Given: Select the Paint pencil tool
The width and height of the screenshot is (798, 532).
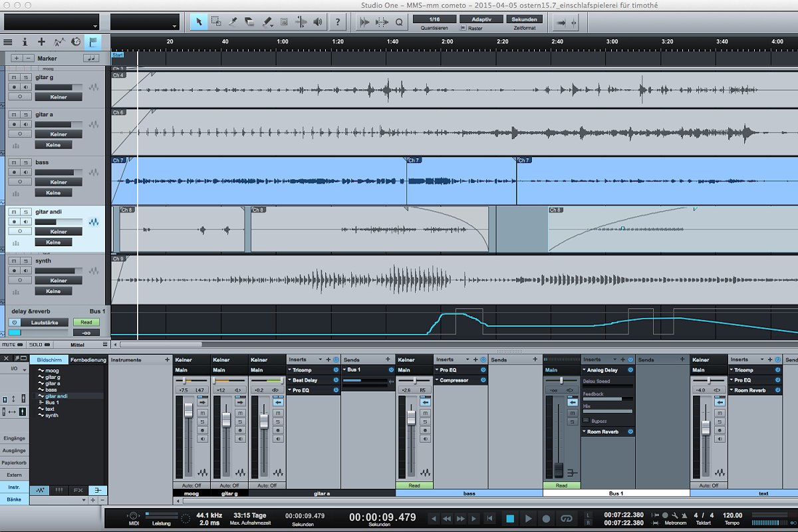Looking at the screenshot, I should point(267,22).
